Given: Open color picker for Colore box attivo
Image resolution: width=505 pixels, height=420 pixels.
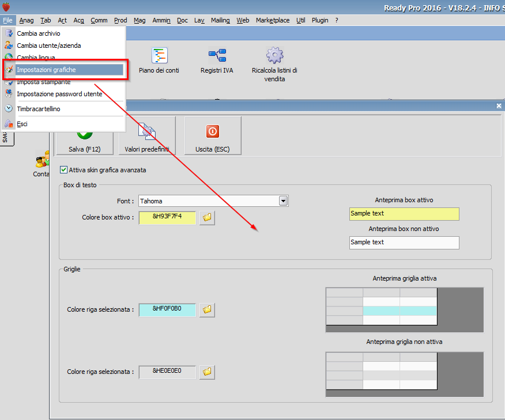Looking at the screenshot, I should [x=207, y=218].
